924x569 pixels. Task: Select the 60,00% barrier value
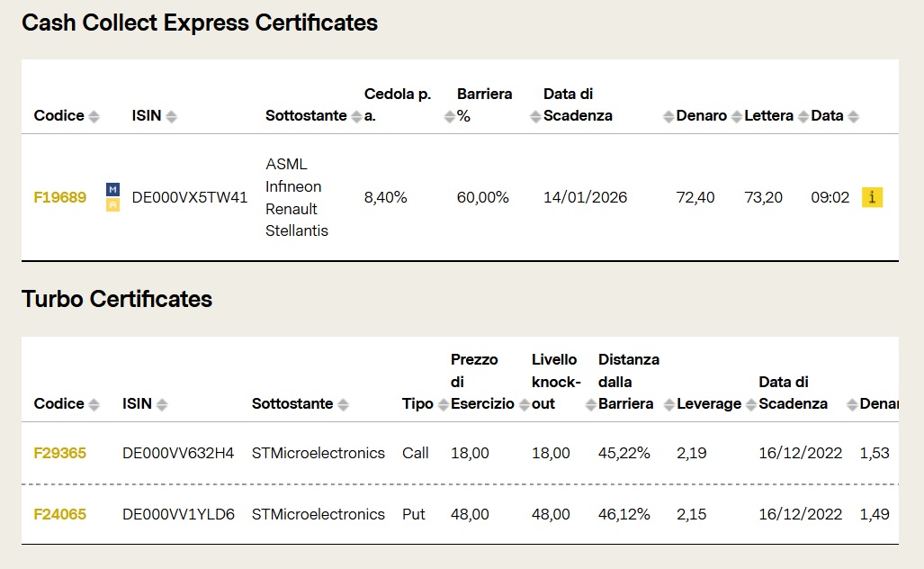[x=482, y=197]
